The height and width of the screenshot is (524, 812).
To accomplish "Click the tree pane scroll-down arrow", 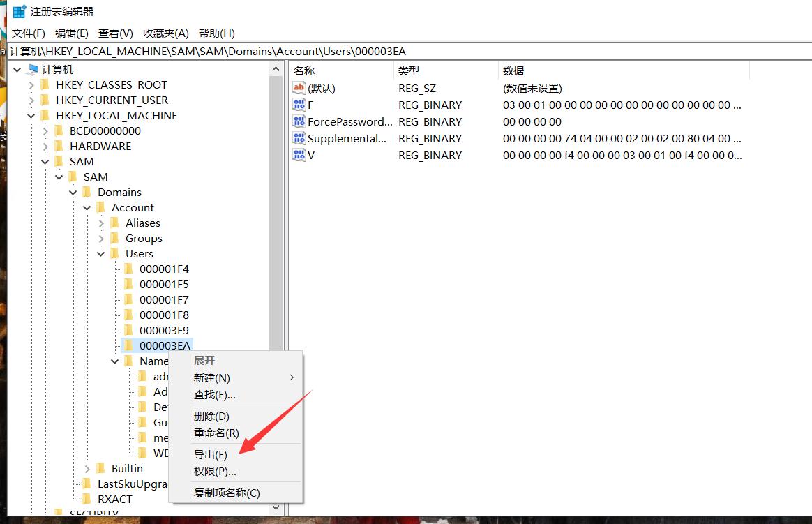I will [x=276, y=507].
